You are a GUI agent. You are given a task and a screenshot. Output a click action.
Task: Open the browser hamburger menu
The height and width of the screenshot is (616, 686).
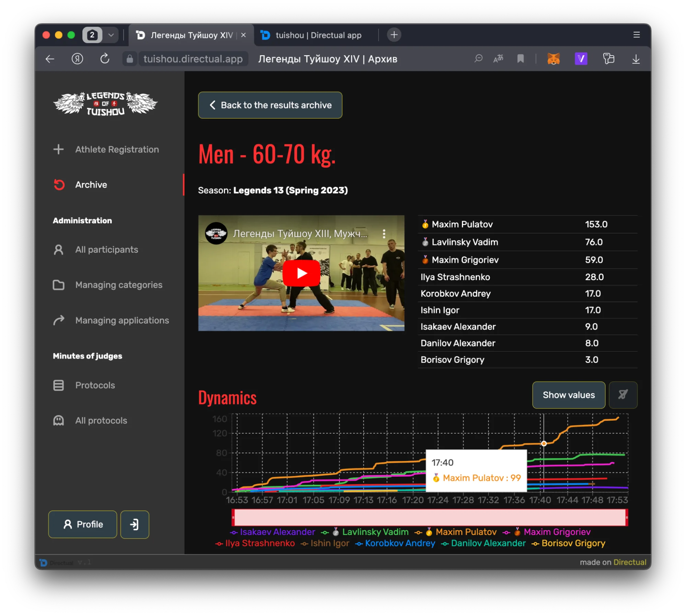(636, 35)
